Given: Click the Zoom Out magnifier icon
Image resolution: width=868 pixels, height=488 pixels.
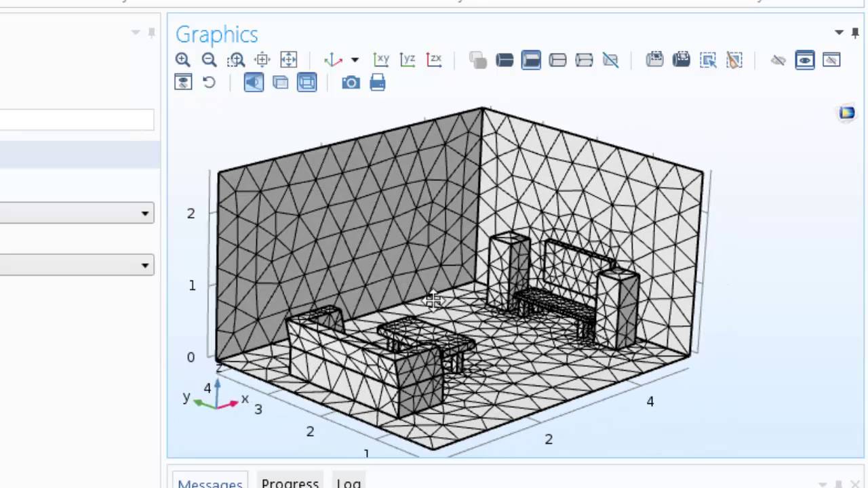Looking at the screenshot, I should pyautogui.click(x=209, y=60).
